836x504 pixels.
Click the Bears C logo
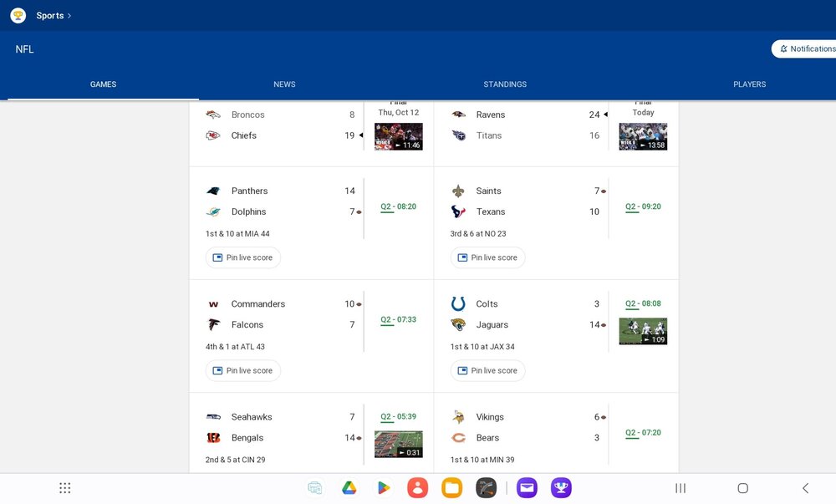[x=458, y=437]
